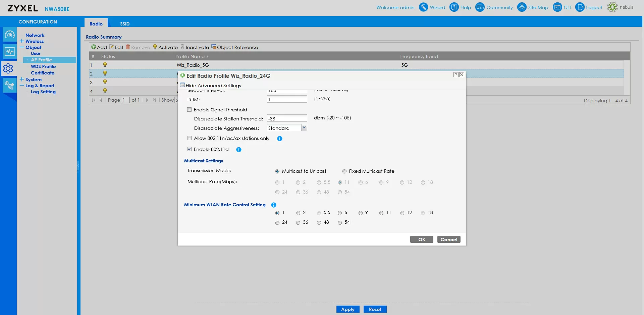Open the Dashboard gauge icon in sidebar
This screenshot has height=315, width=644.
[9, 35]
